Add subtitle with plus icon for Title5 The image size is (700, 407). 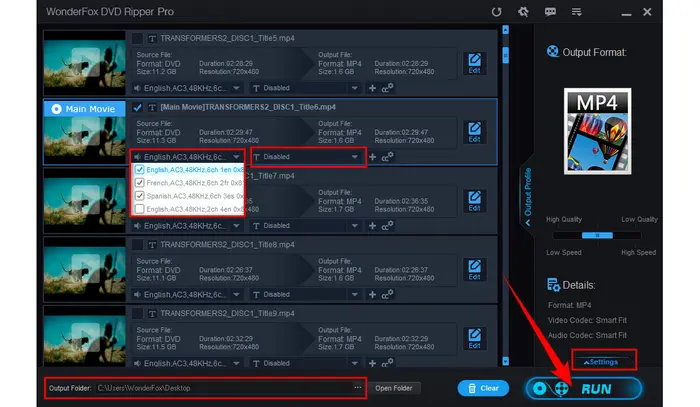tap(372, 88)
